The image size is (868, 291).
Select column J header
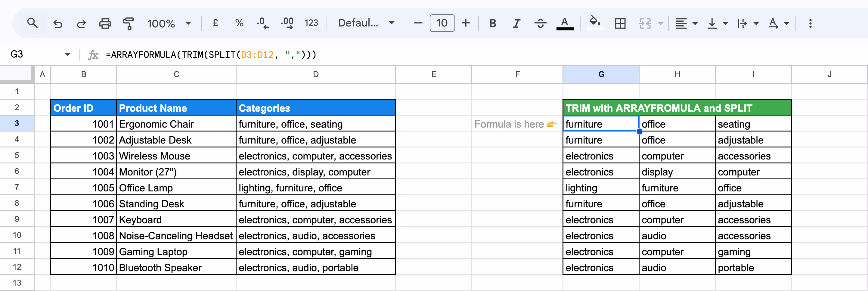coord(829,74)
